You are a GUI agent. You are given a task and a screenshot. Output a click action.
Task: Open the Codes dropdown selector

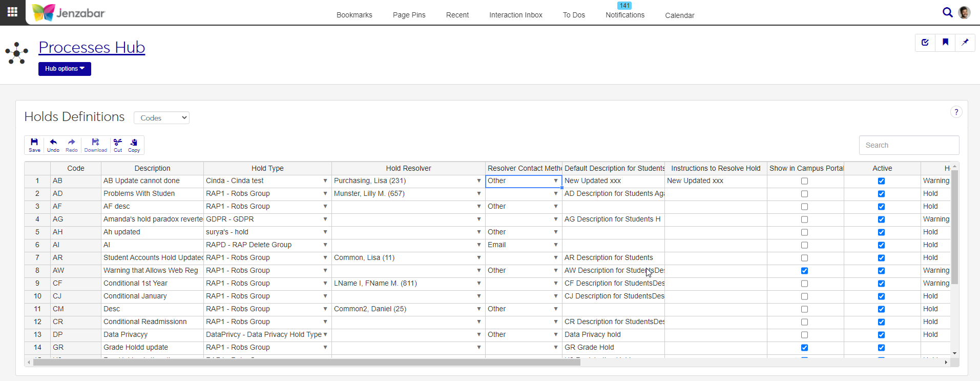click(x=161, y=118)
